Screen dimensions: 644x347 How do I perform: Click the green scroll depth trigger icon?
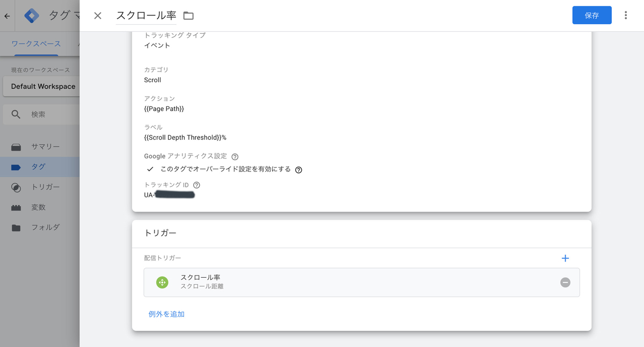[162, 282]
